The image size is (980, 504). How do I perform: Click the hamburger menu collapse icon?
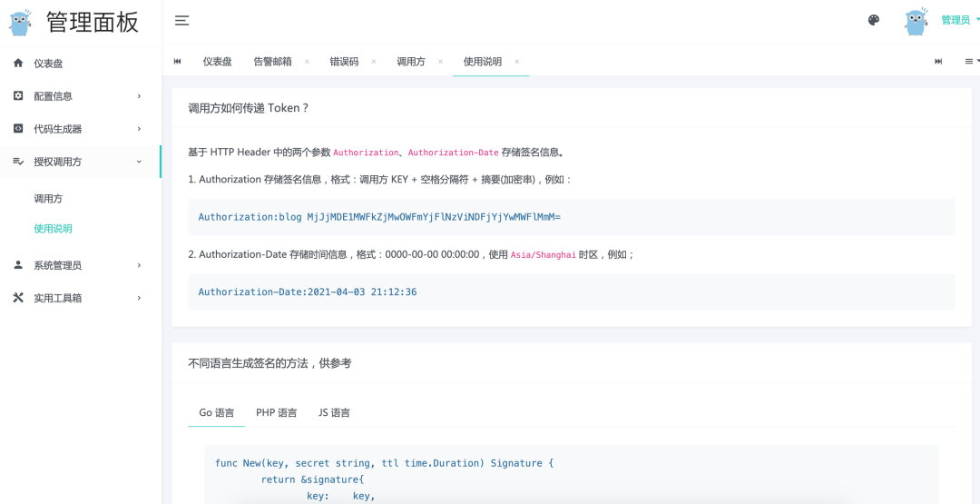[182, 21]
